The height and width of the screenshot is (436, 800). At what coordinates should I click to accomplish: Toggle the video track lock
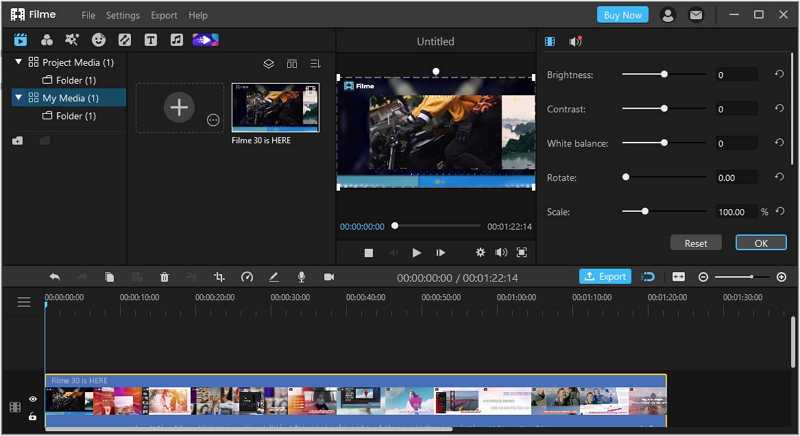tap(33, 417)
